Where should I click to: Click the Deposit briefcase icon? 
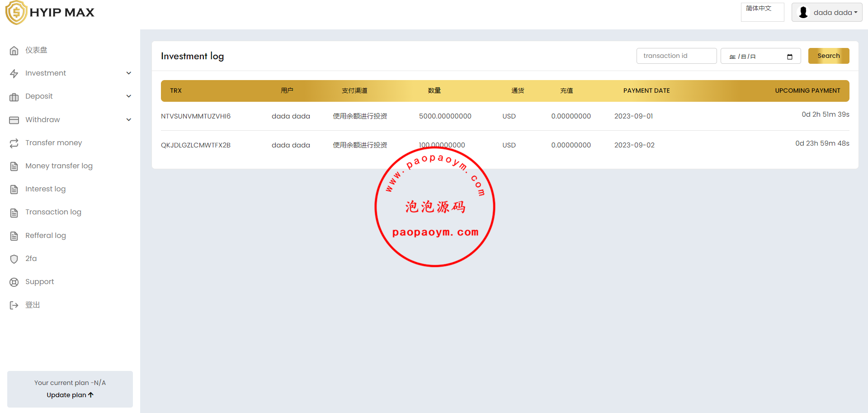coord(14,97)
